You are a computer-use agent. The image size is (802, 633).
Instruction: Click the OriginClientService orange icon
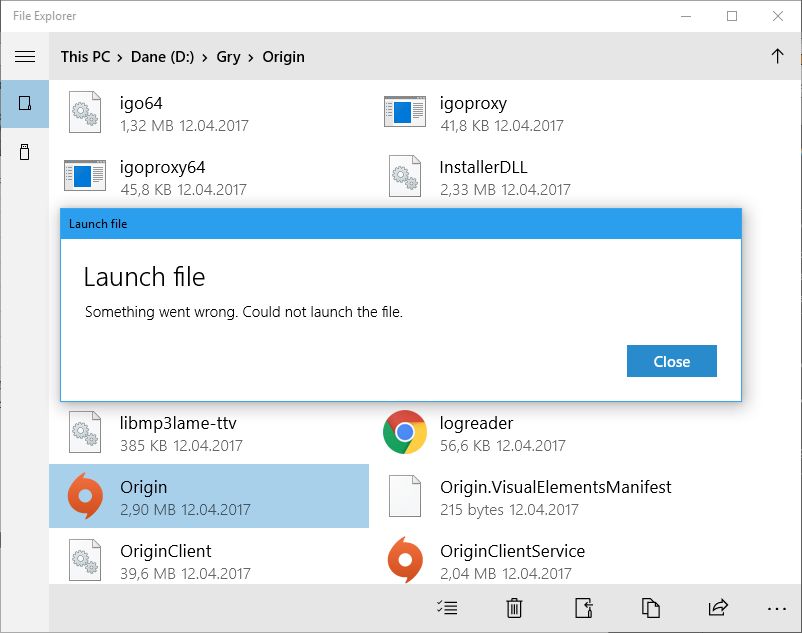[405, 560]
